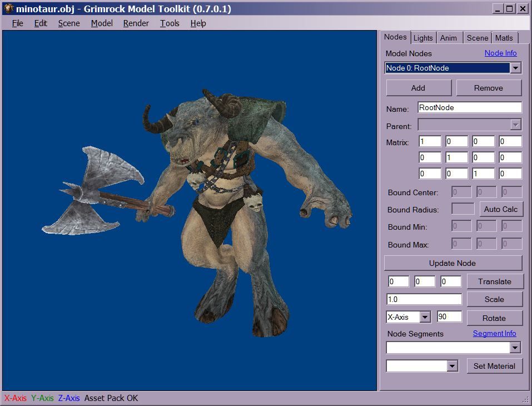Viewport: 532px width, 406px height.
Task: Click the Name field containing RootNode
Action: point(470,107)
